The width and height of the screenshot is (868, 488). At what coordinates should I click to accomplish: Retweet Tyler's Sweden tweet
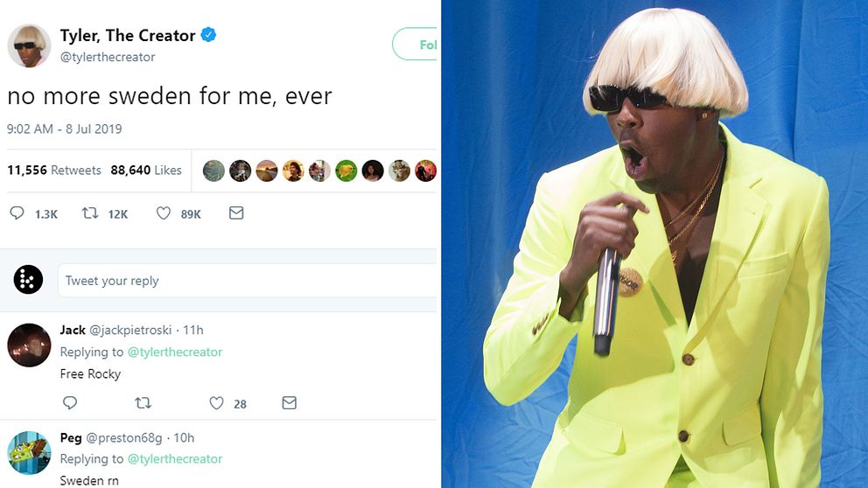[90, 213]
